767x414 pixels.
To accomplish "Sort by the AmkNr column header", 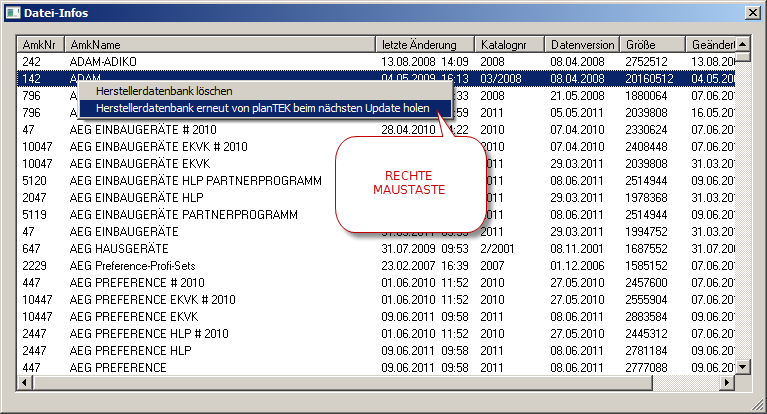I will click(42, 45).
